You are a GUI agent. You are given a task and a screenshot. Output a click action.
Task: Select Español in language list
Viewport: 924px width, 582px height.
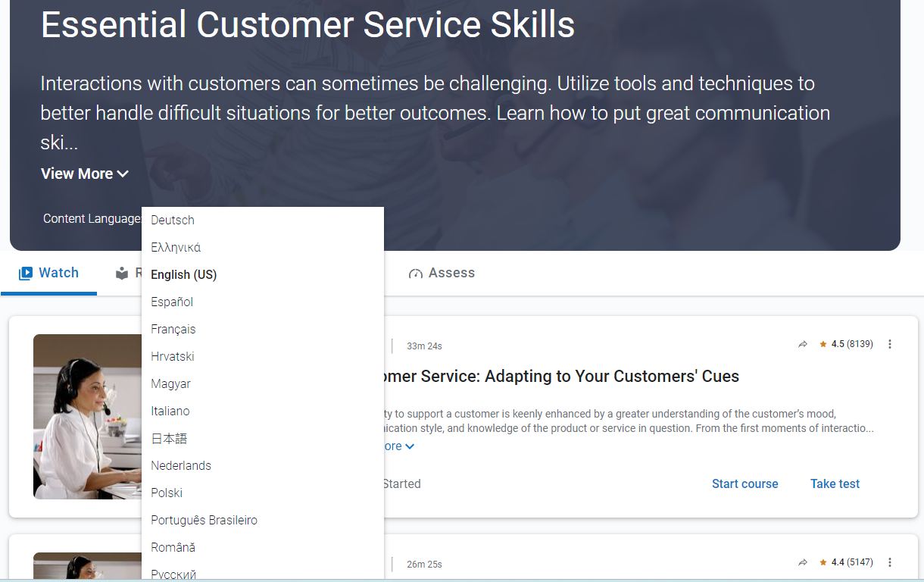coord(172,302)
